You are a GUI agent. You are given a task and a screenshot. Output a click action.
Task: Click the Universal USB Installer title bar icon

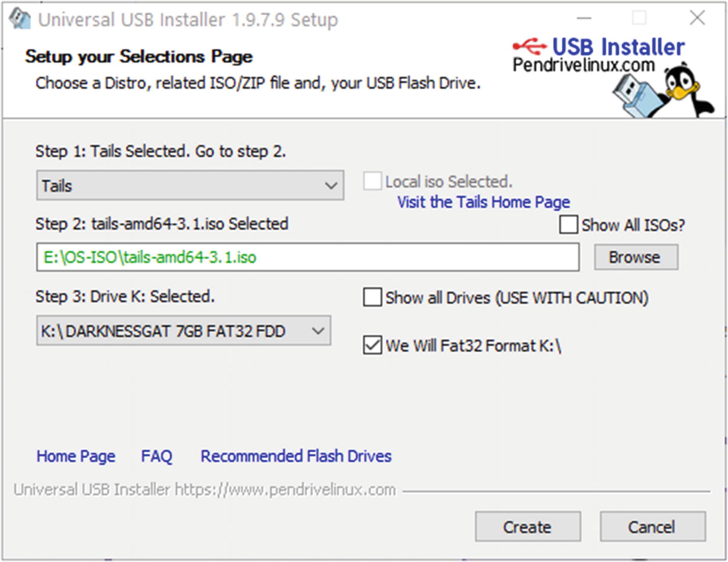coord(19,19)
